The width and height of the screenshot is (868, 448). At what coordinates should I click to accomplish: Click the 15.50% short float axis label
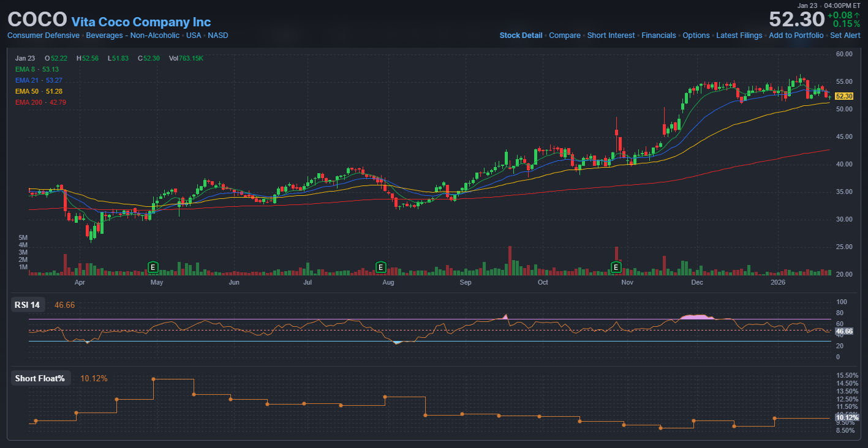click(x=846, y=375)
